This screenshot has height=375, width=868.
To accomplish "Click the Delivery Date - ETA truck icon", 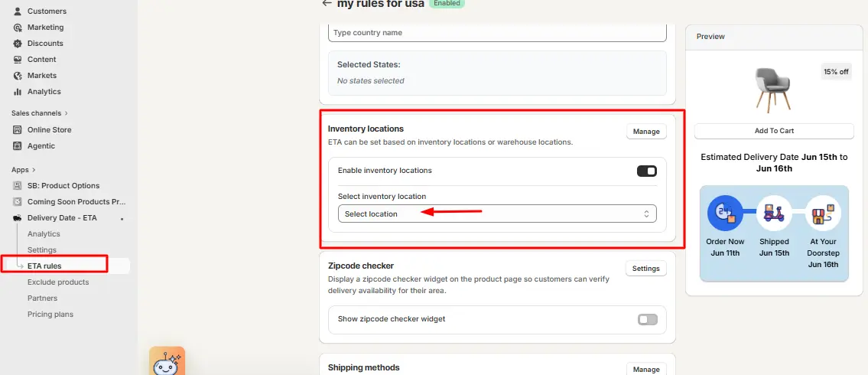I will coord(17,217).
